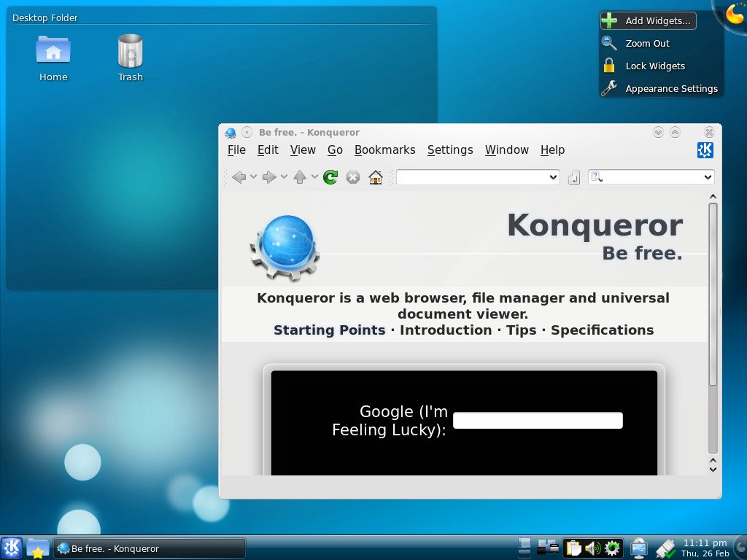
Task: Open the Bookmarks menu
Action: pos(385,150)
